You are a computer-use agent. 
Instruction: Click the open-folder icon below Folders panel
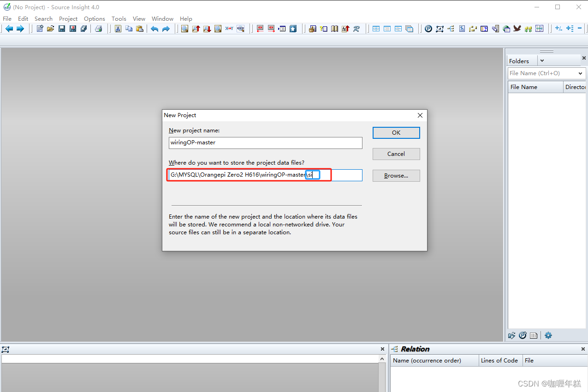(511, 336)
